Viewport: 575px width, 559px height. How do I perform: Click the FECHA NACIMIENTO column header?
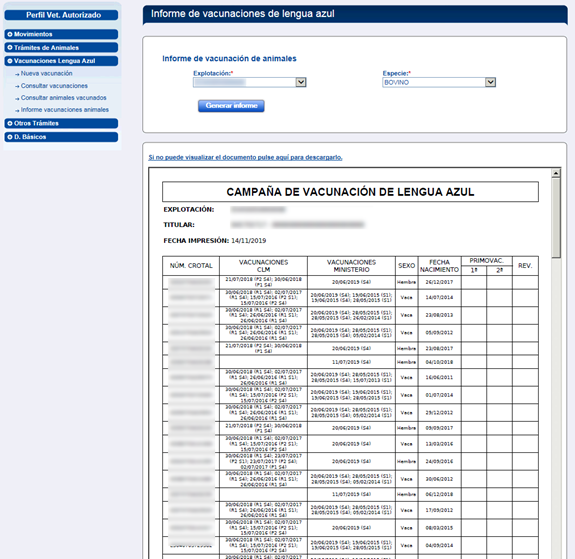439,266
